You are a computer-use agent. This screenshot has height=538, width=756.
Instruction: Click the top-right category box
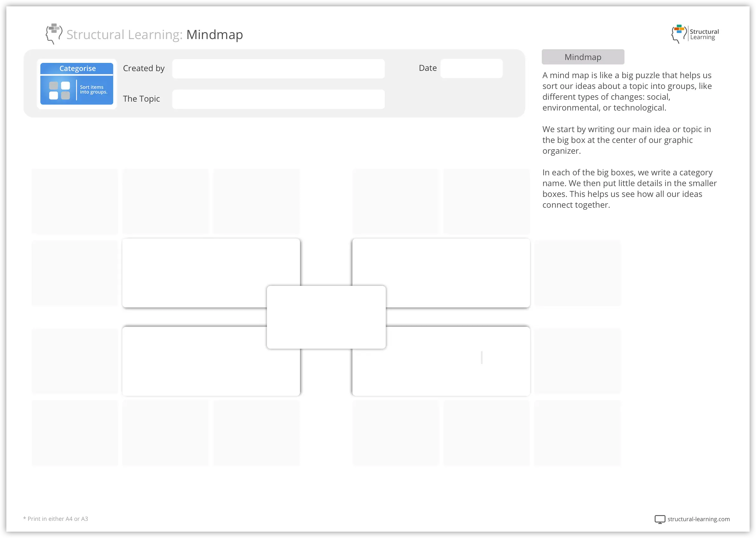coord(441,272)
